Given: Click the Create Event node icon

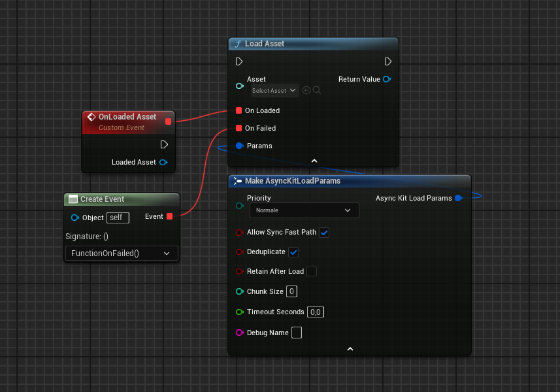Looking at the screenshot, I should point(73,199).
